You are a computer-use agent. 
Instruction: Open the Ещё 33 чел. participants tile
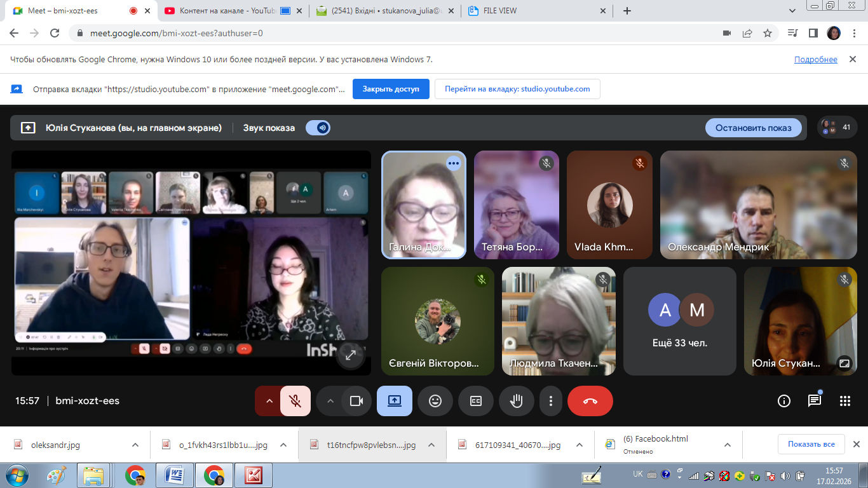tap(679, 321)
